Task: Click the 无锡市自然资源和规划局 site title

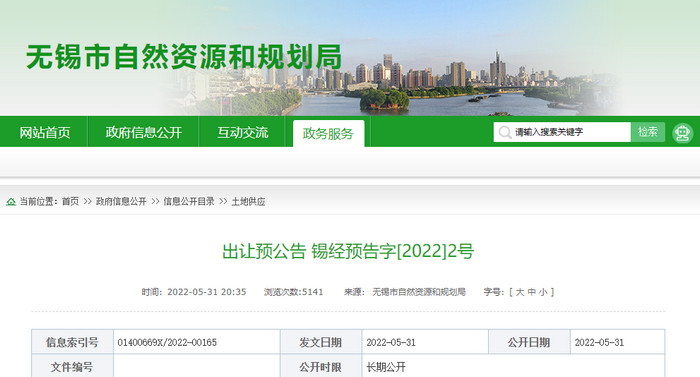Action: [x=184, y=57]
